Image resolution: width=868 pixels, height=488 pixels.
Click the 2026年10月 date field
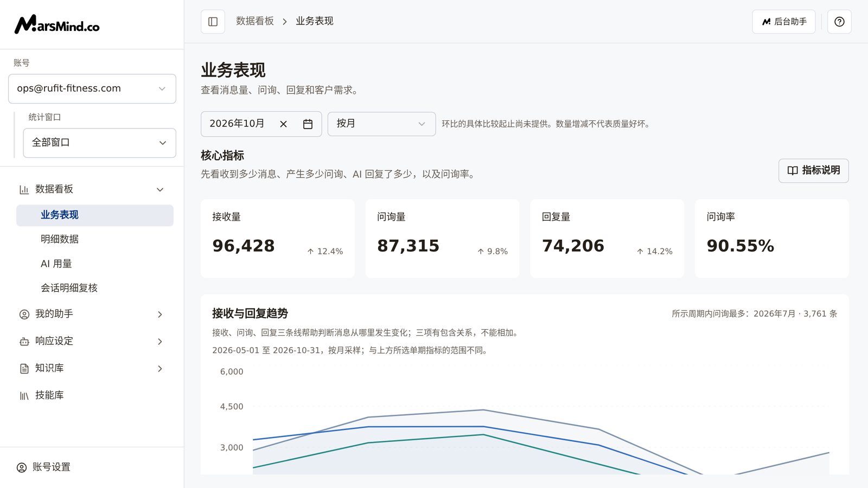[x=261, y=124]
